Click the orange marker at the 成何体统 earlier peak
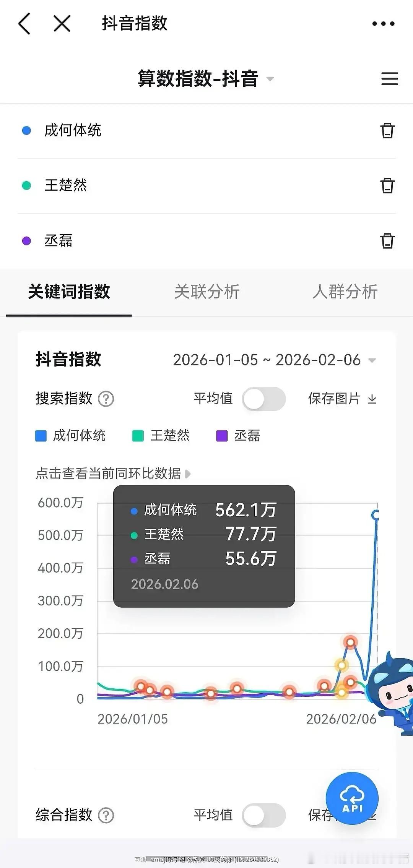This screenshot has height=868, width=413. [350, 642]
